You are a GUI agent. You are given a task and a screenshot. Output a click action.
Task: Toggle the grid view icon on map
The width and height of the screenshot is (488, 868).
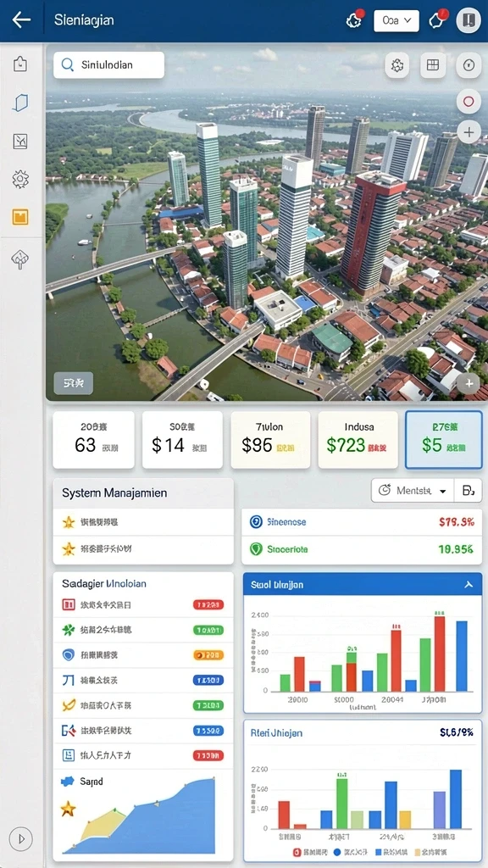433,65
